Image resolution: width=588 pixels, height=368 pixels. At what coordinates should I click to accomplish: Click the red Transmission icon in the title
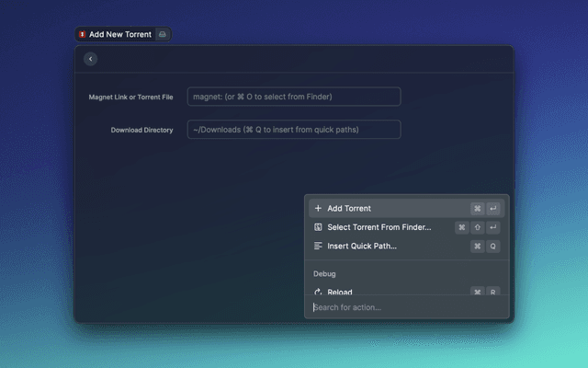[x=82, y=34]
